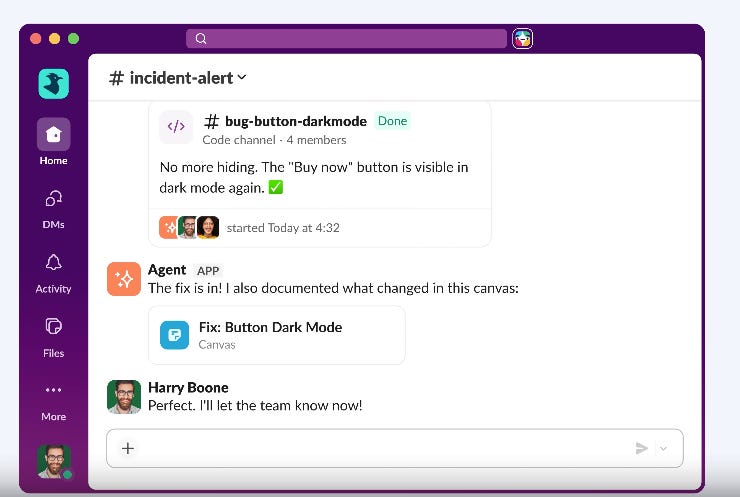Open the send options dropdown arrow

pos(664,448)
